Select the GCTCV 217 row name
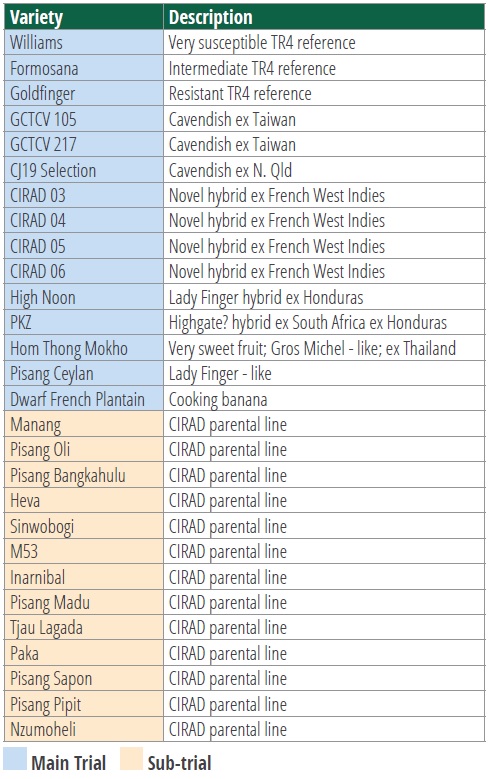490x779 pixels. tap(83, 145)
